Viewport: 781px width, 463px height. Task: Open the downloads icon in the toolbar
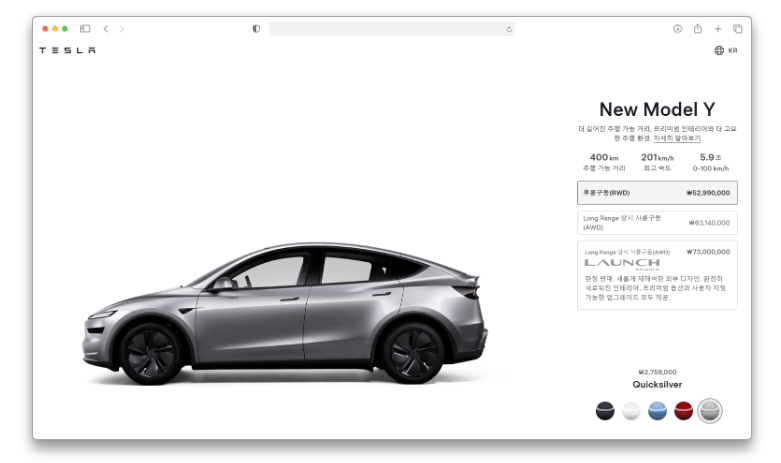click(677, 29)
